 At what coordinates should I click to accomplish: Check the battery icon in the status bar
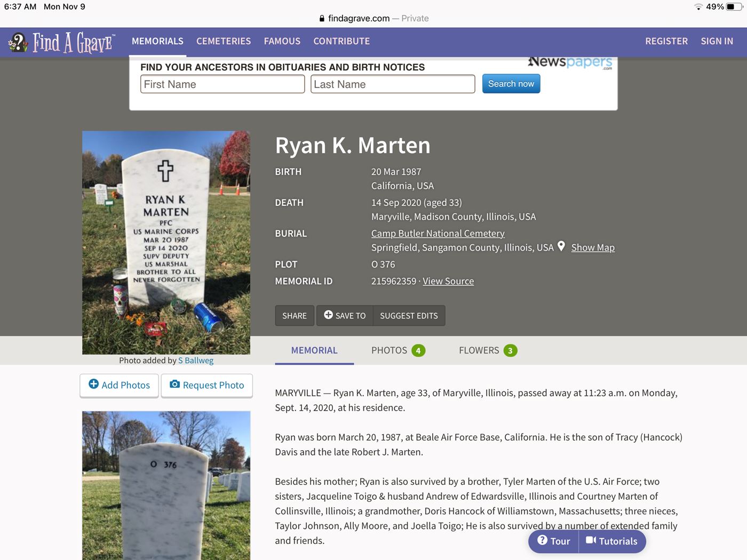coord(735,7)
